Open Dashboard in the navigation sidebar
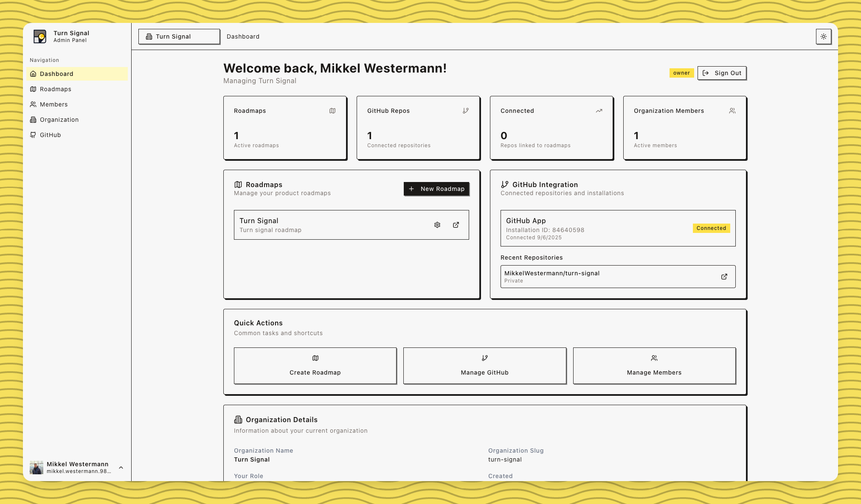861x504 pixels. coord(77,74)
